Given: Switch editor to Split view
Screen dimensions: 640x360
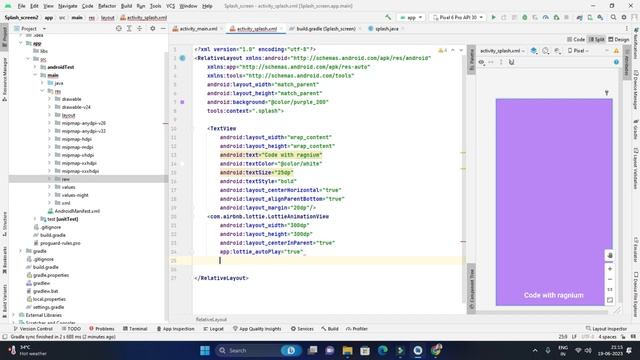Looking at the screenshot, I should [596, 39].
